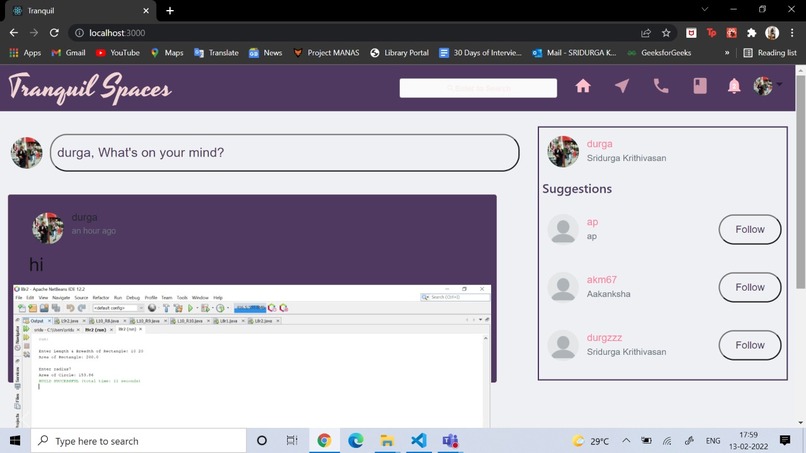
Task: Open the YouTube bookmark
Action: click(118, 52)
